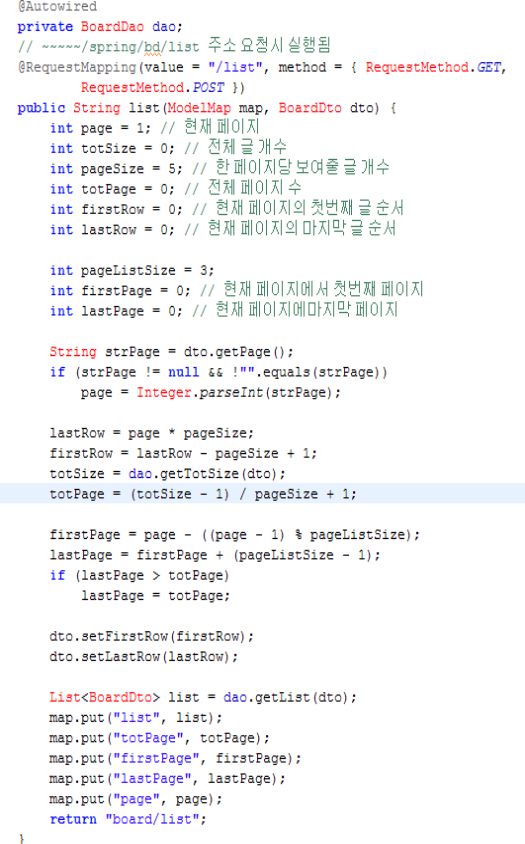Click the 'if (lastPage > totPage)' condition

pos(139,575)
